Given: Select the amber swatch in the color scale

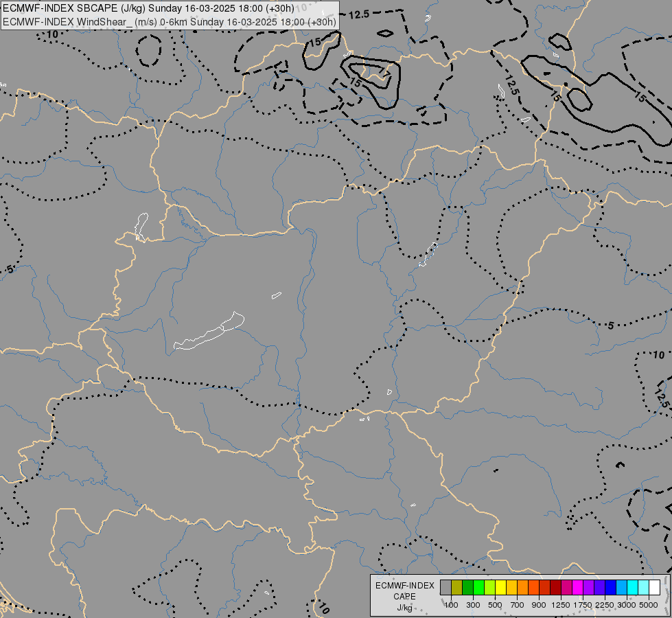Looking at the screenshot, I should 511,587.
